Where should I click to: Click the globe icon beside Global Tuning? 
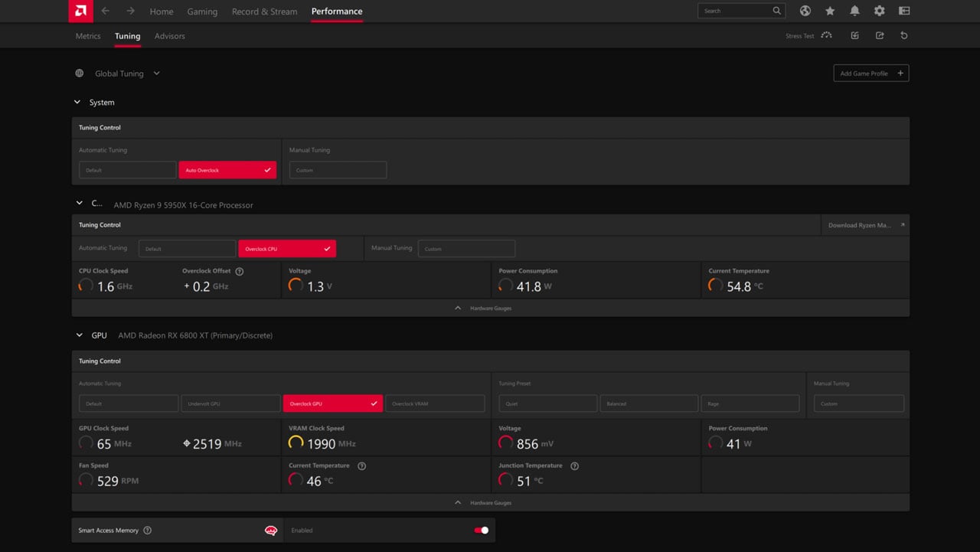coord(80,73)
